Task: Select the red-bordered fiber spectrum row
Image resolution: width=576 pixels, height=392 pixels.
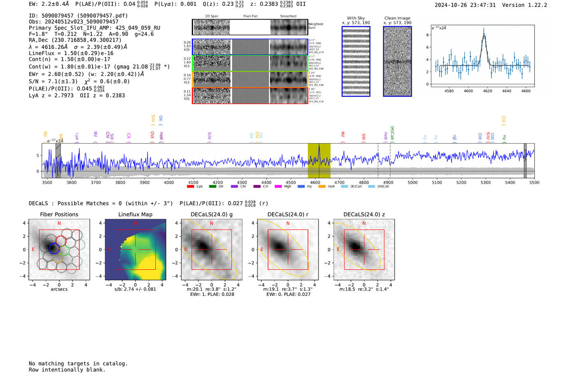Action: (x=250, y=95)
